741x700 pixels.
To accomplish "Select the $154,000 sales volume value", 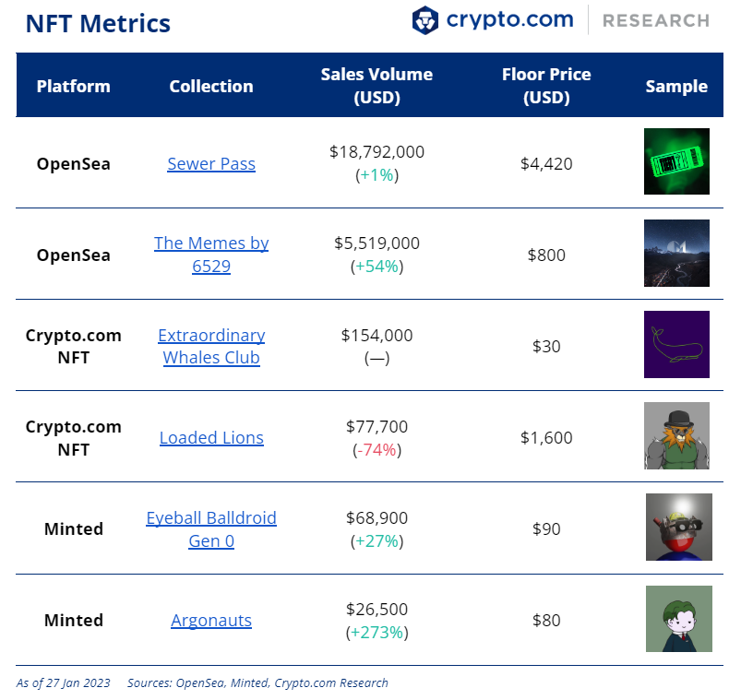I will 376,336.
